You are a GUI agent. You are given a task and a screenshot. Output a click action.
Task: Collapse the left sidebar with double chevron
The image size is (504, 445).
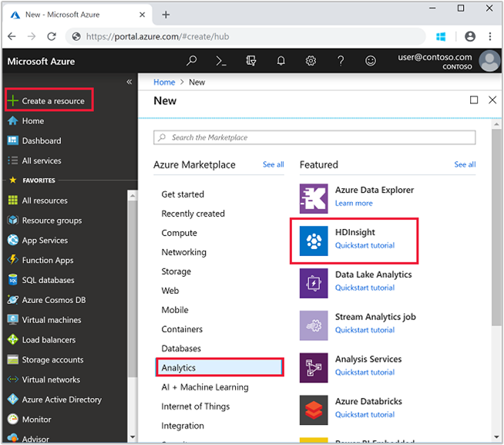(129, 82)
